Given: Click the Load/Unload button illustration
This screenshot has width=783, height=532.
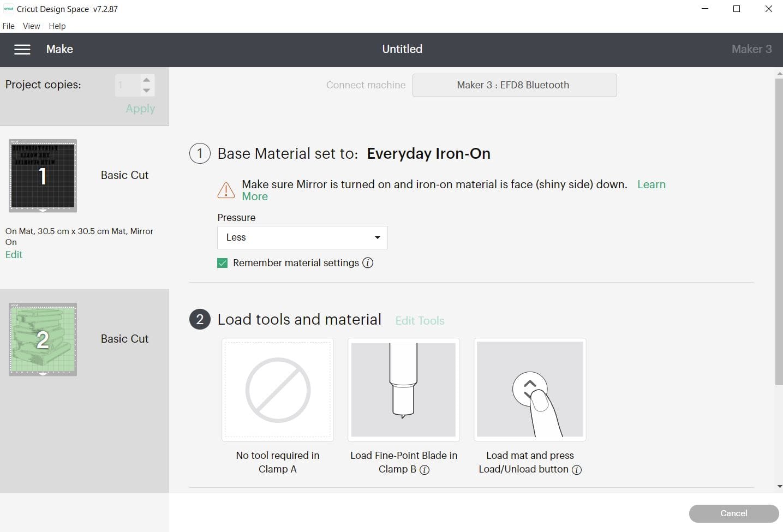Looking at the screenshot, I should tap(530, 390).
